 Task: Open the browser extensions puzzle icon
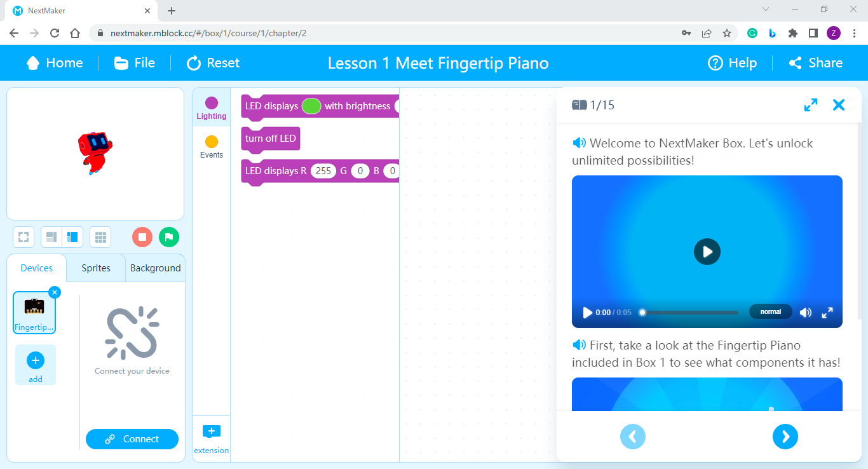tap(793, 33)
